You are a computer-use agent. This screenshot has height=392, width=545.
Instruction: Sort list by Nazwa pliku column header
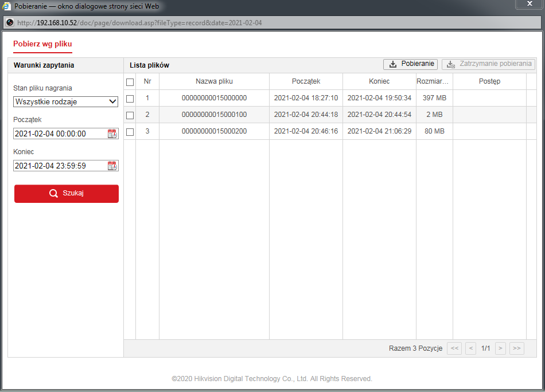(x=214, y=81)
